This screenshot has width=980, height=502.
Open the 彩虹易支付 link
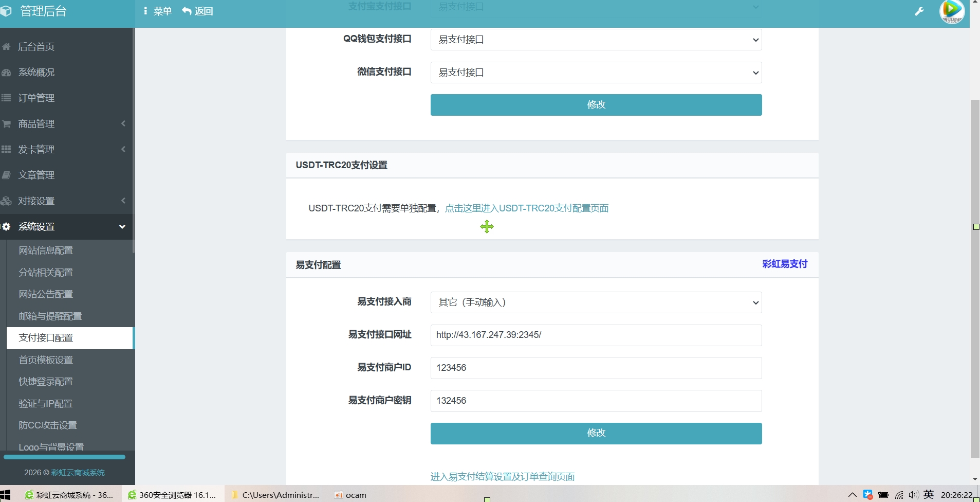pyautogui.click(x=785, y=264)
